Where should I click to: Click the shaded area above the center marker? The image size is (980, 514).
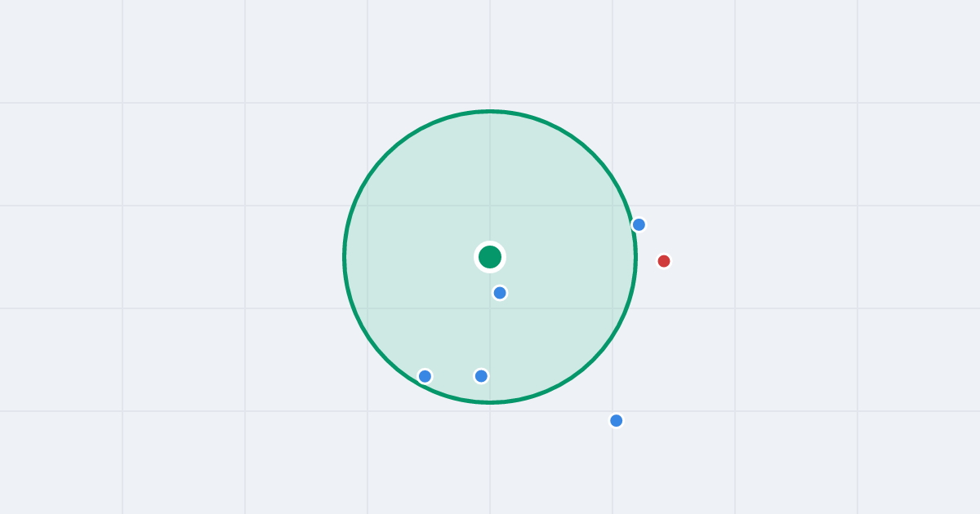coord(490,179)
